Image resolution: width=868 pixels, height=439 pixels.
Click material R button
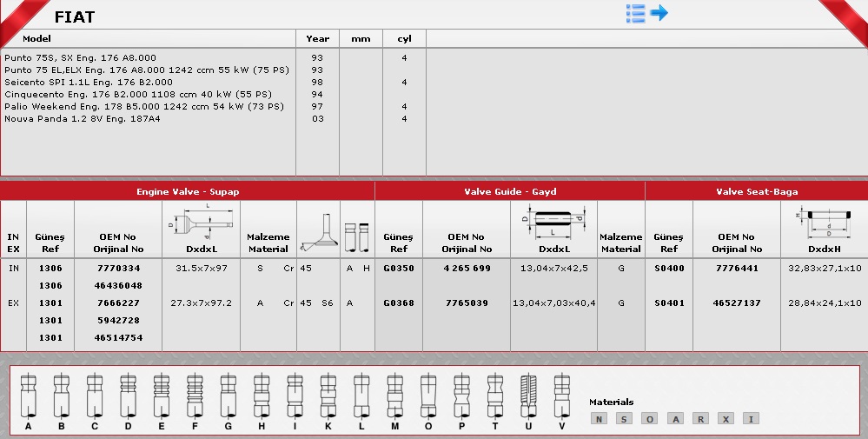point(700,419)
